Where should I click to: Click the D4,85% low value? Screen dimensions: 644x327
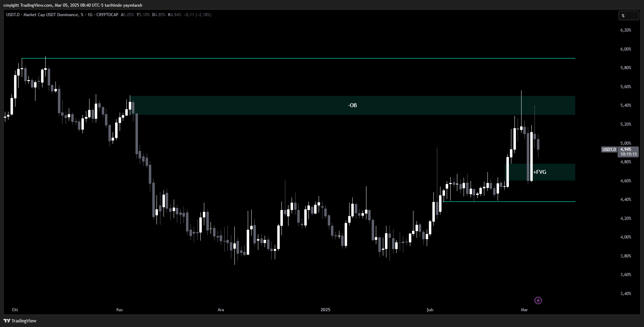(159, 15)
